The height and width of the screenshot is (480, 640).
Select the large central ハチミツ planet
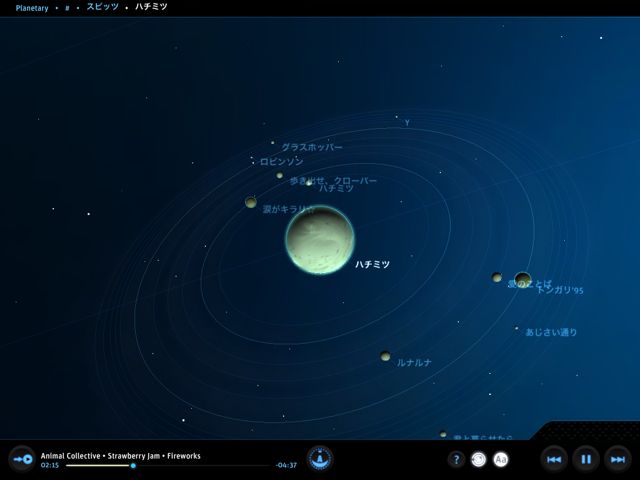[x=320, y=240]
